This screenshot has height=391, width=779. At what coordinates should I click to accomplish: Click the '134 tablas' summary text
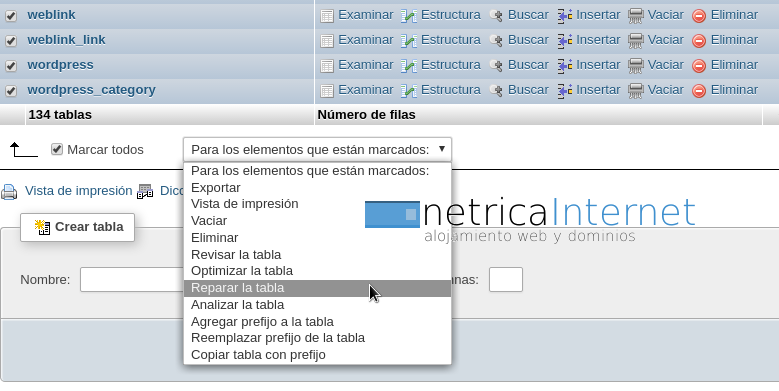click(60, 115)
